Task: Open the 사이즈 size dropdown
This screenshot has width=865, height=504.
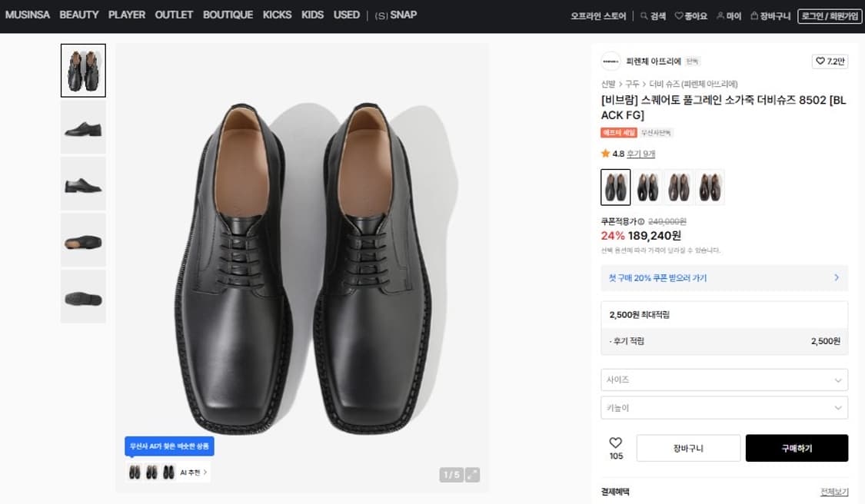Action: 724,380
